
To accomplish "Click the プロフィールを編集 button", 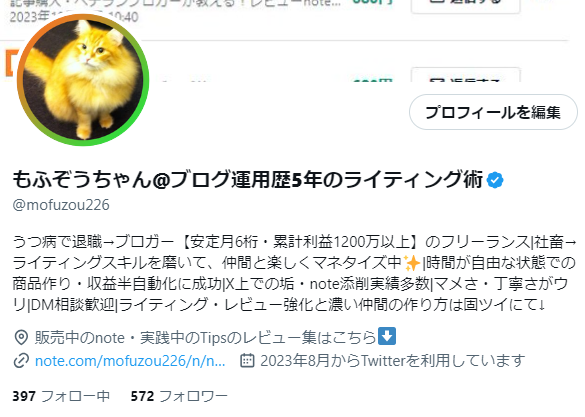I will point(493,112).
